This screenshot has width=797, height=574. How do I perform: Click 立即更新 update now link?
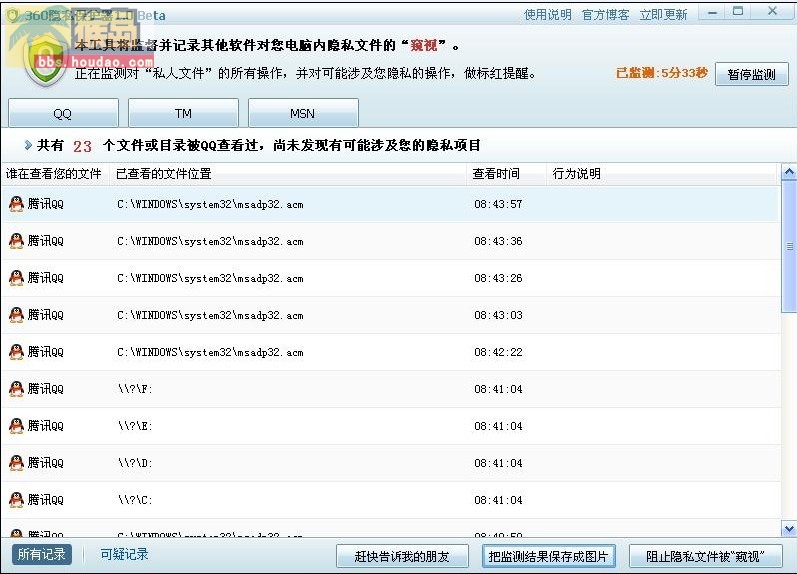[x=663, y=15]
